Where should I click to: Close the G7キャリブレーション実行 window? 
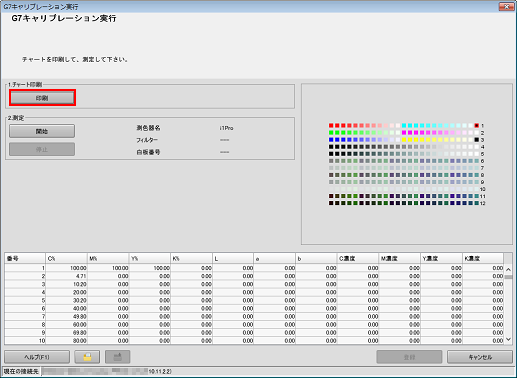[506, 6]
